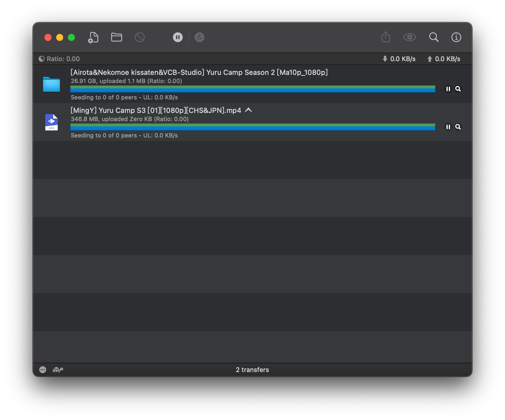Click the Remove transfer toolbar icon
505x420 pixels.
point(140,37)
